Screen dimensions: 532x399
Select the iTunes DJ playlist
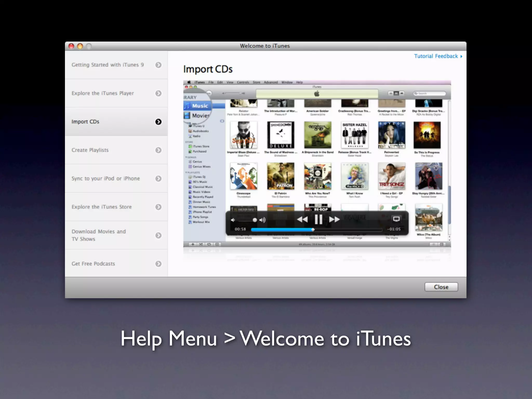[197, 177]
